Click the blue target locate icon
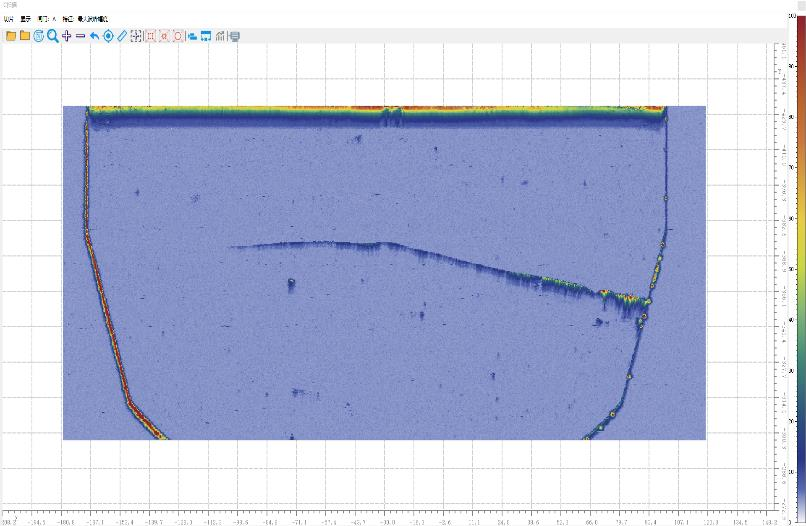 [109, 36]
